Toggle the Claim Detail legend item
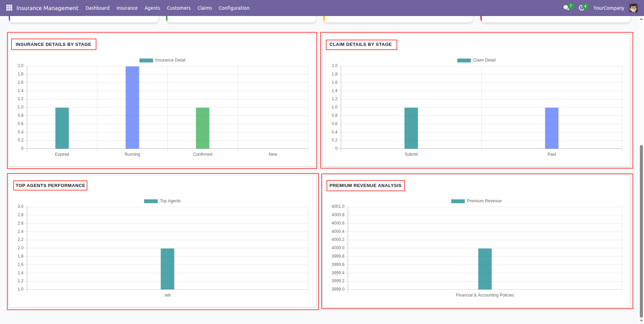 (476, 60)
